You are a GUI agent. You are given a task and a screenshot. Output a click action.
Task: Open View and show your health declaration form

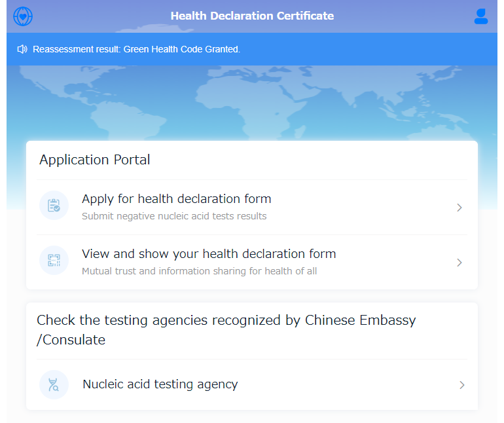[x=252, y=262]
